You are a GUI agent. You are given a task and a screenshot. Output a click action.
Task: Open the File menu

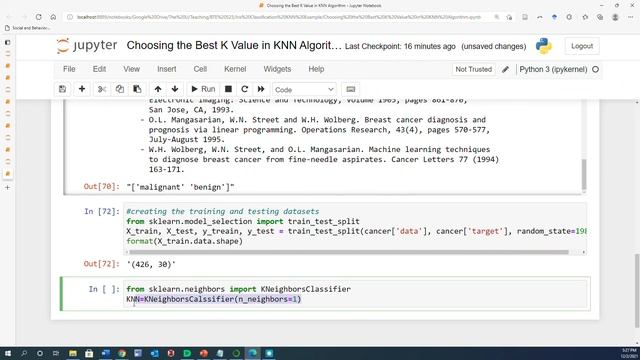click(x=69, y=69)
